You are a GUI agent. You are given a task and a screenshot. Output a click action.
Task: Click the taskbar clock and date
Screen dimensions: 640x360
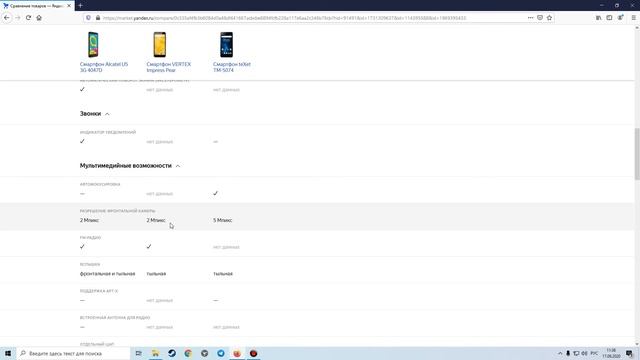611,353
